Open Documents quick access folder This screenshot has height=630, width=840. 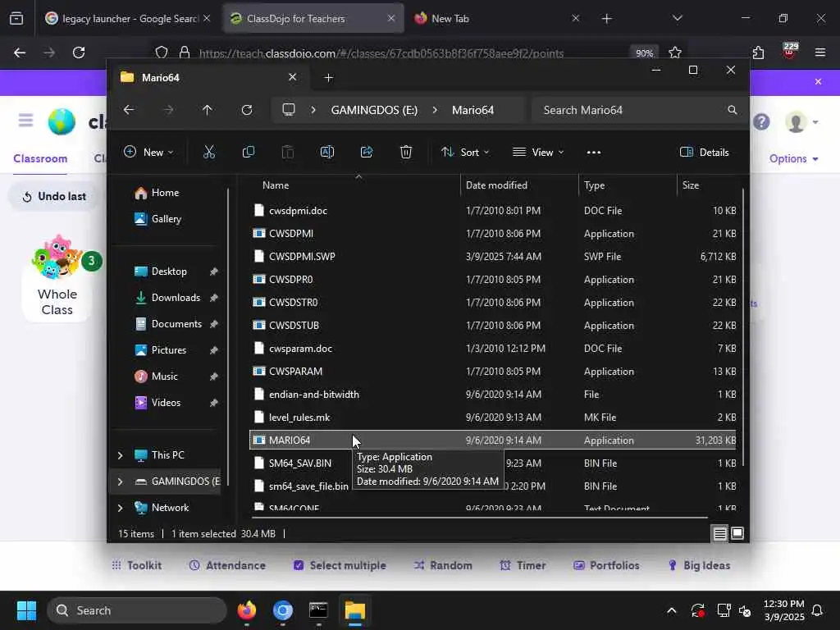pos(176,324)
